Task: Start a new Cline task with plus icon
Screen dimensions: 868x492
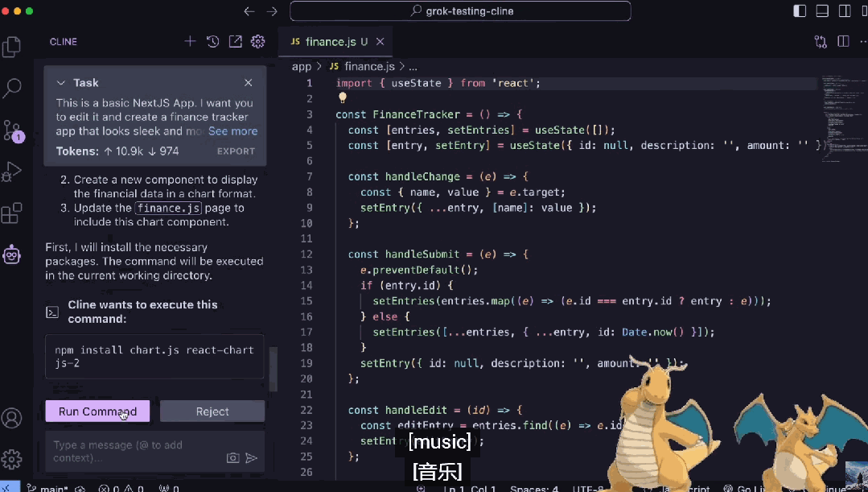Action: tap(190, 42)
